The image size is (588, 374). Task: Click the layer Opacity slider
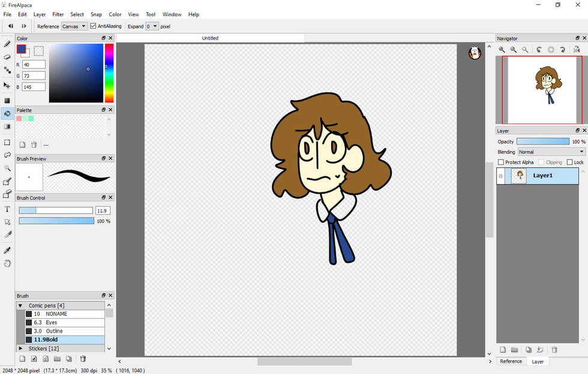(542, 142)
